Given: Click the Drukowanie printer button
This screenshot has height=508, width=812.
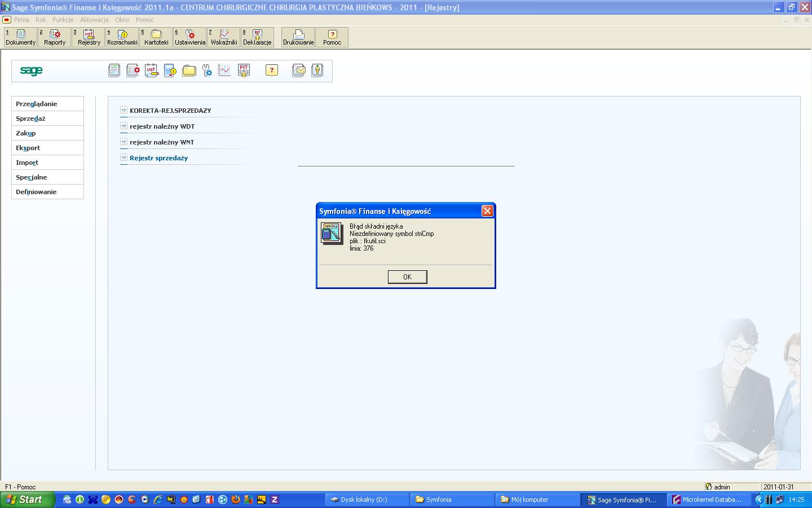Looking at the screenshot, I should tap(298, 37).
